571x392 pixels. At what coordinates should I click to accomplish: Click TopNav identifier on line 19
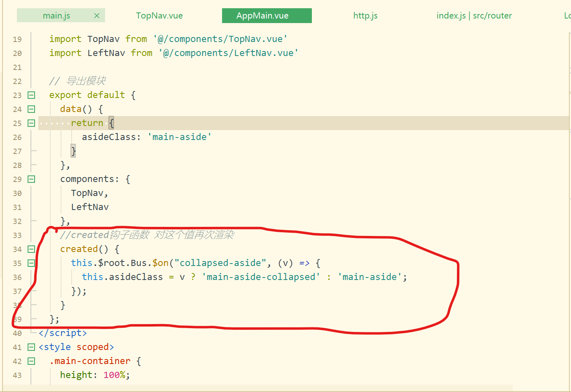[103, 39]
